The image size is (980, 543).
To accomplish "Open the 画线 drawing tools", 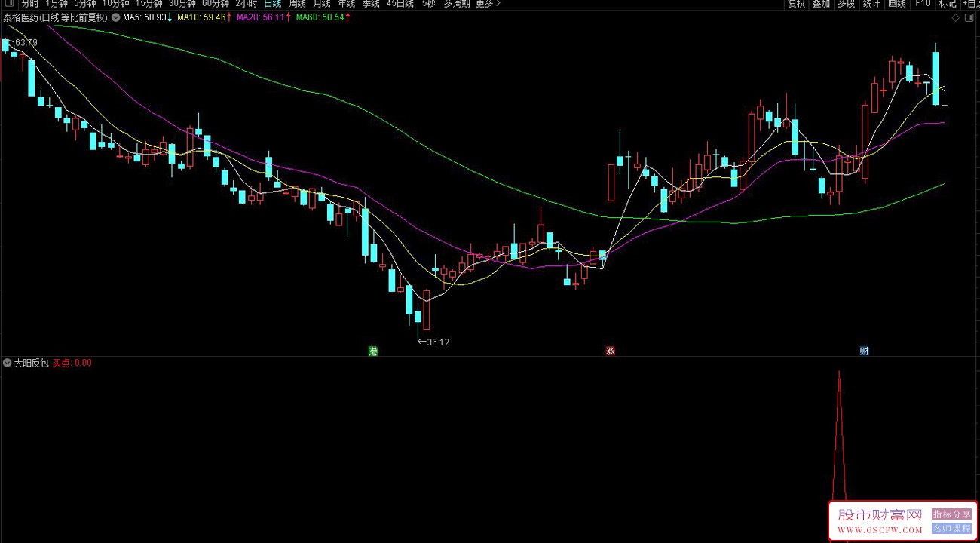I will (897, 4).
